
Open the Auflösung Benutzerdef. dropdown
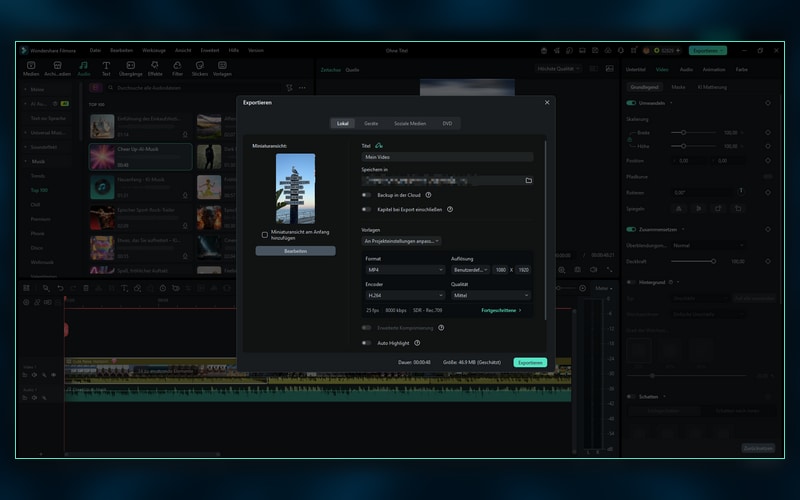pos(470,269)
